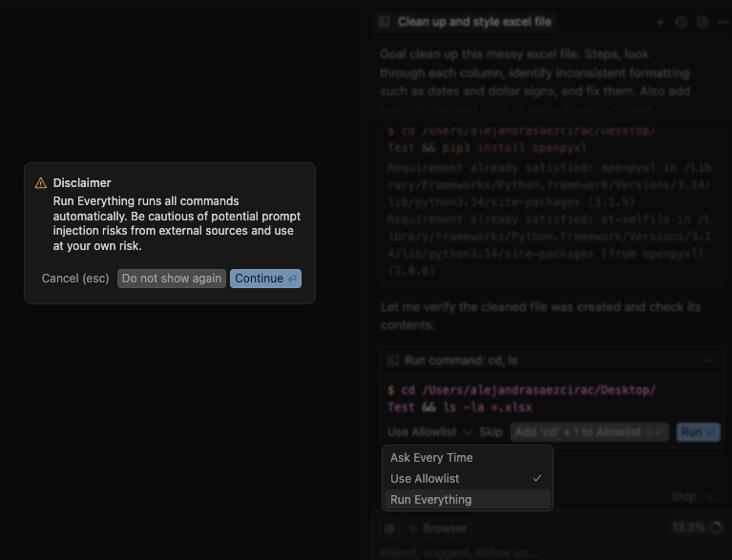The width and height of the screenshot is (732, 560).
Task: Open three-dots menu on the Run command block
Action: click(x=707, y=361)
